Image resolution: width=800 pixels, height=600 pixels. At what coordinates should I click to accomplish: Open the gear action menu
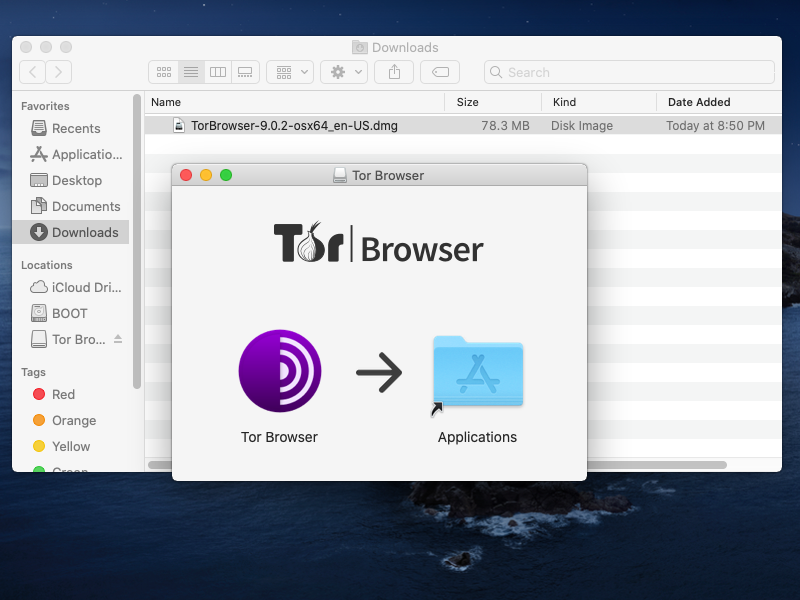[x=343, y=72]
